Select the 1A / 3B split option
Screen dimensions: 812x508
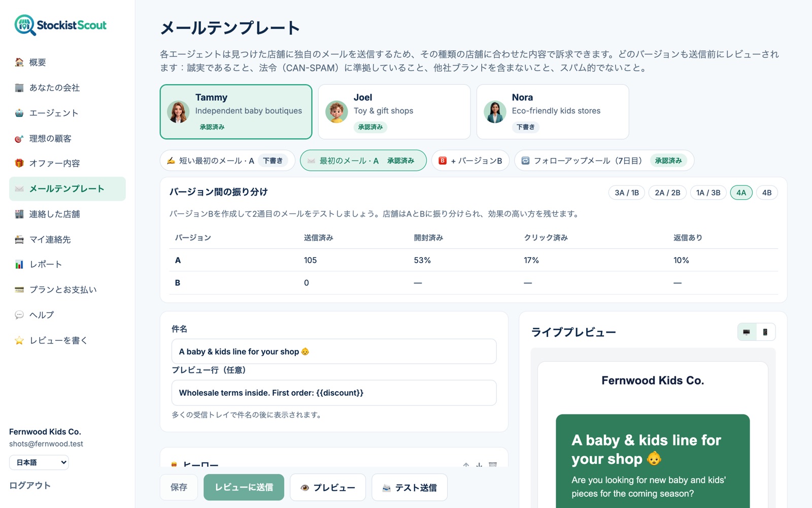[708, 193]
